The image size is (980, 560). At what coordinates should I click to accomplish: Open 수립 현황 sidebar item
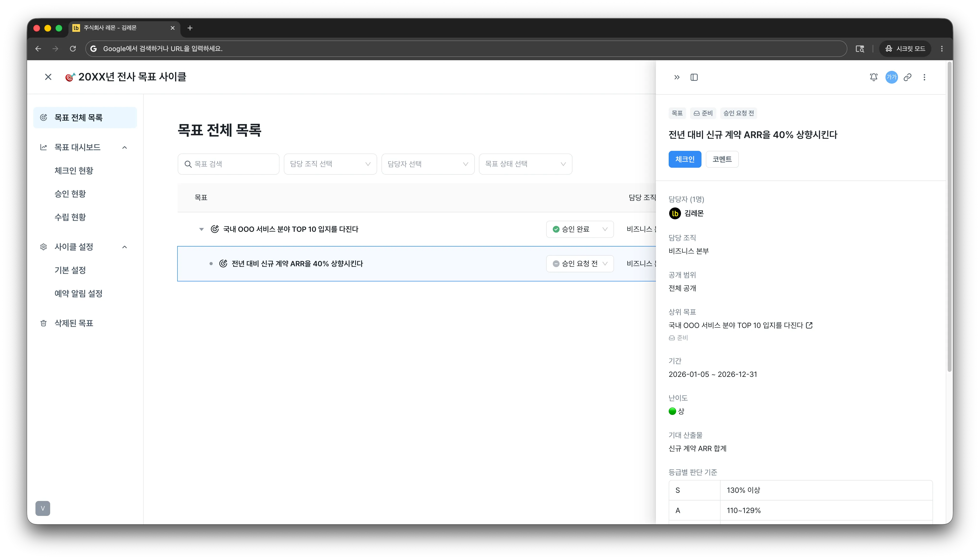[70, 217]
